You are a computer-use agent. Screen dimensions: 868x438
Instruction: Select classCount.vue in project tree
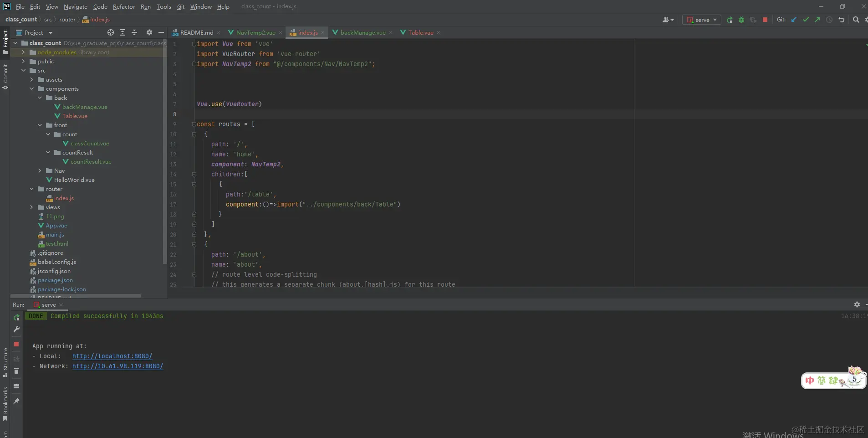click(x=90, y=144)
